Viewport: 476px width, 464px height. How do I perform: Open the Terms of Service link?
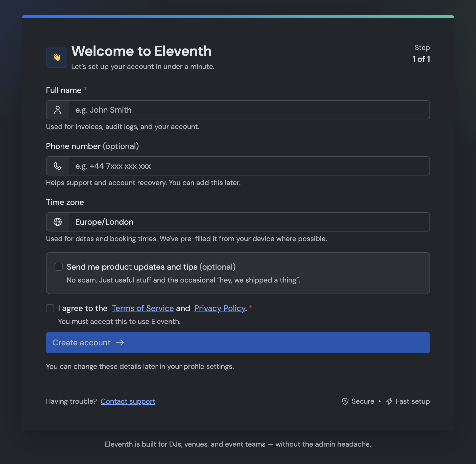[x=143, y=308]
